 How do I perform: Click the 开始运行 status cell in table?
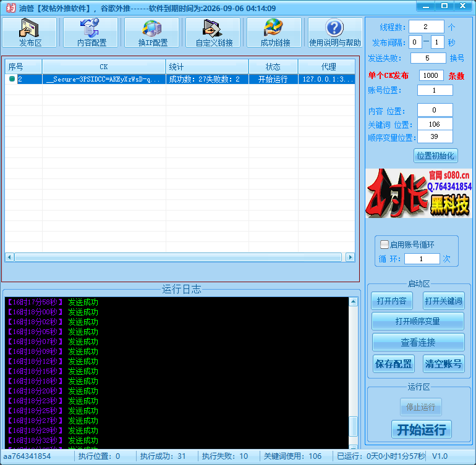pyautogui.click(x=273, y=79)
